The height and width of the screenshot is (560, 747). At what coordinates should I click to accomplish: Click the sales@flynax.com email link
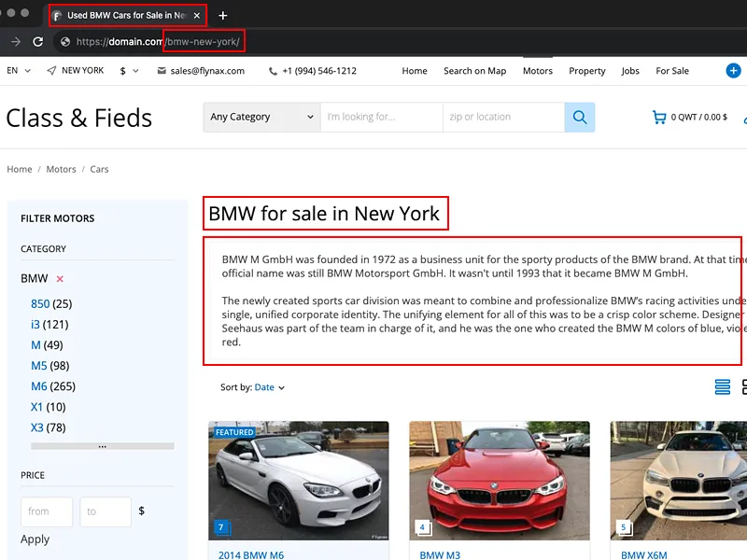click(207, 71)
